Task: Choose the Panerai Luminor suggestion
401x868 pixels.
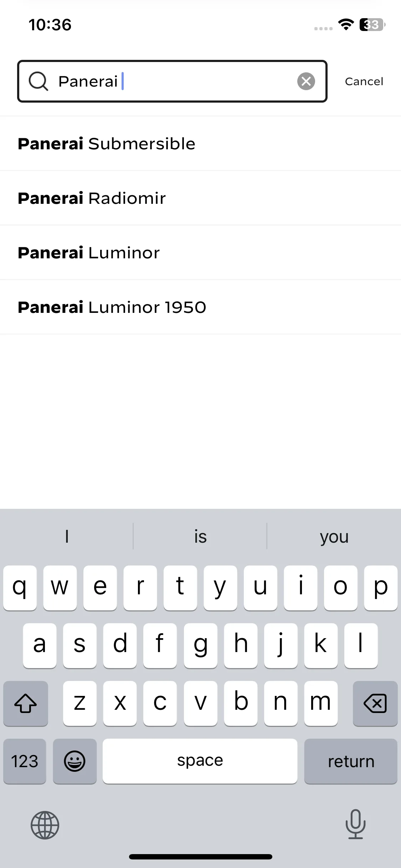Action: click(x=200, y=253)
